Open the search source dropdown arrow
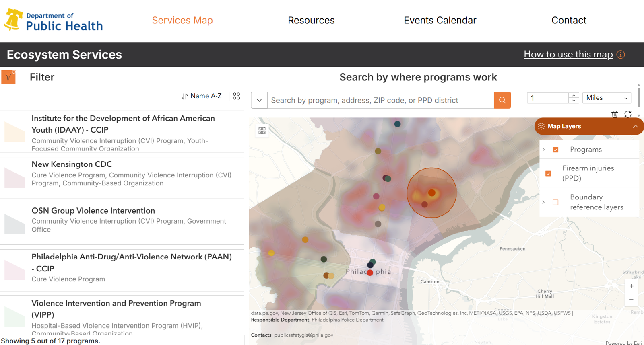 click(x=259, y=100)
